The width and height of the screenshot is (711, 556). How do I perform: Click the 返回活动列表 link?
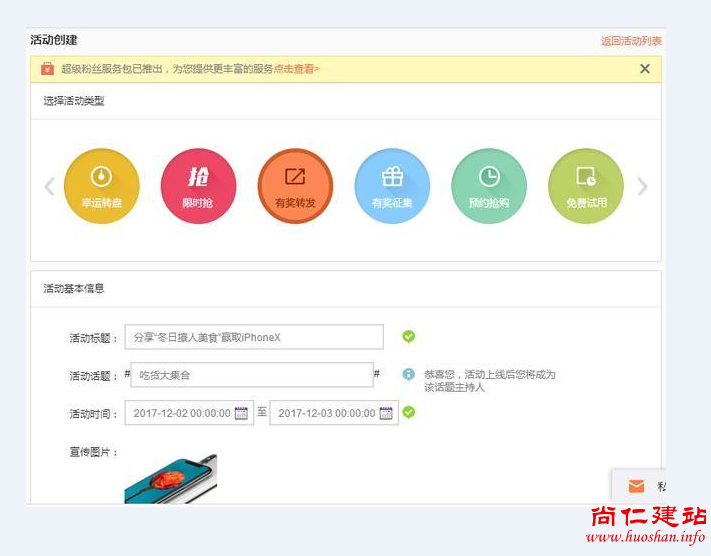click(630, 41)
